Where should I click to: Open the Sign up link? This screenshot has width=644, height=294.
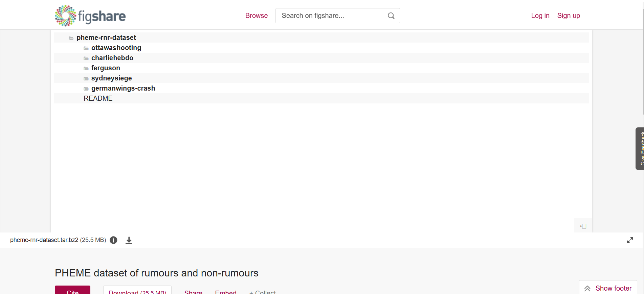[569, 16]
